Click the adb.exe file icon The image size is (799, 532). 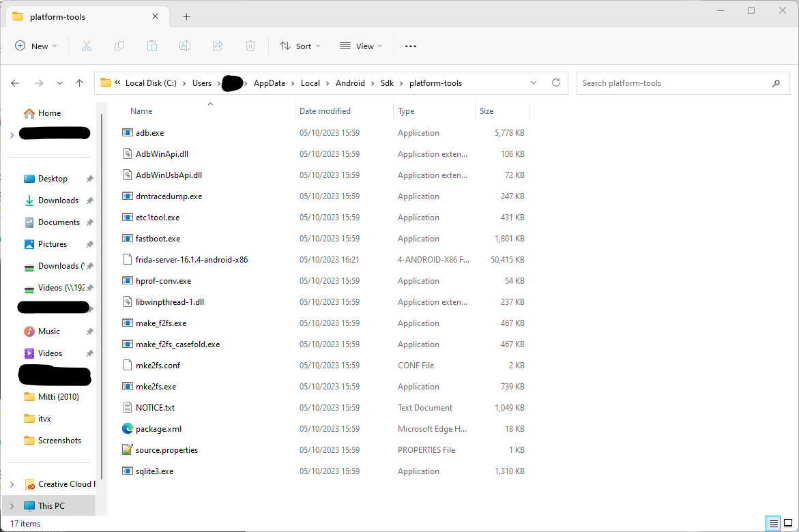pyautogui.click(x=128, y=132)
